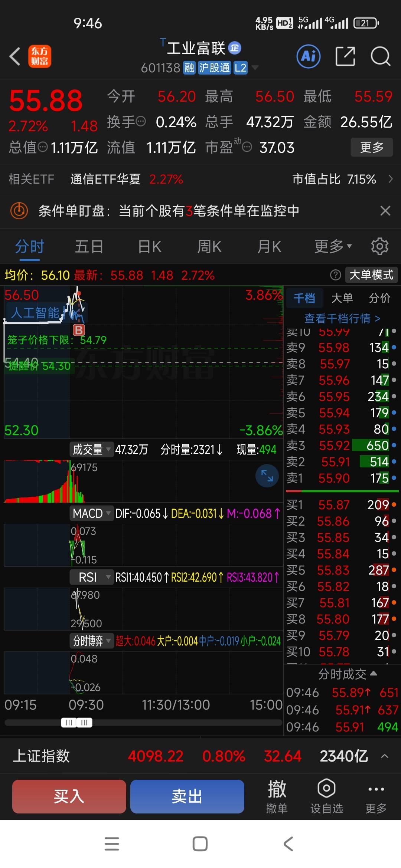This screenshot has height=868, width=401.
Task: Tap 笼子价格下限 54.79 label
Action: point(57,340)
